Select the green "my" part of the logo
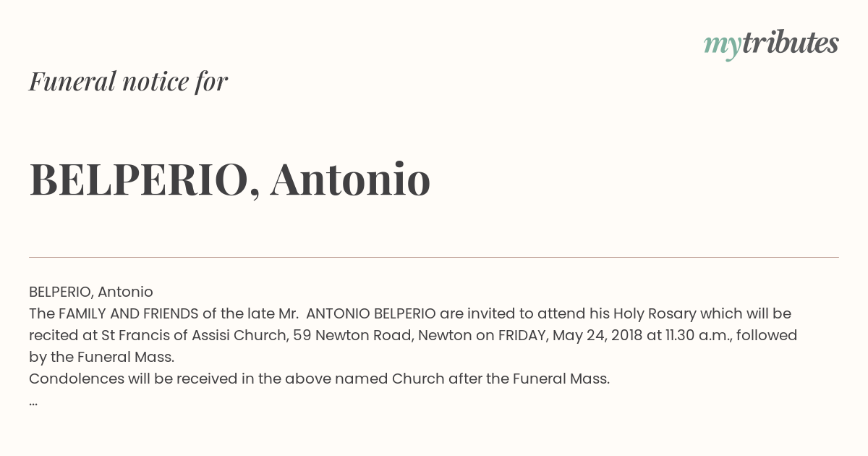The width and height of the screenshot is (868, 456). [x=722, y=46]
